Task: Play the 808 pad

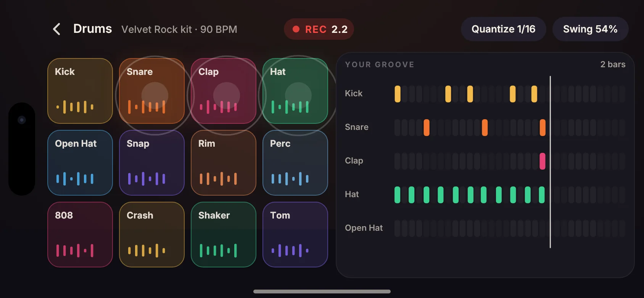Action: pos(80,235)
